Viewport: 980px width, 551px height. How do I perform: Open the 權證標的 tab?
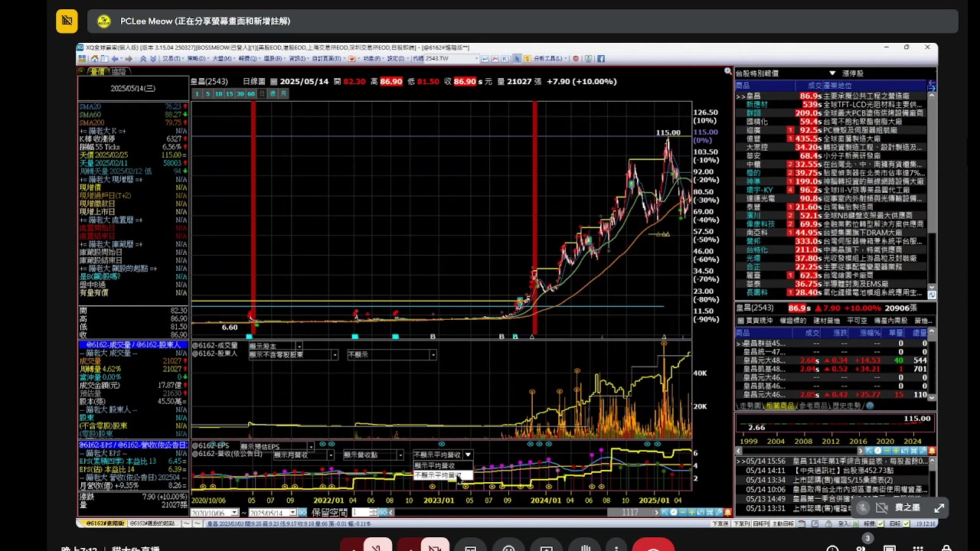pos(793,321)
